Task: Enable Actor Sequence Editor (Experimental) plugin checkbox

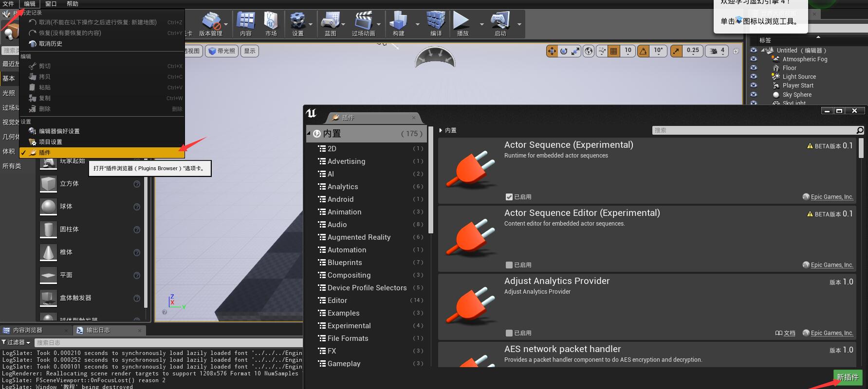Action: pos(509,265)
